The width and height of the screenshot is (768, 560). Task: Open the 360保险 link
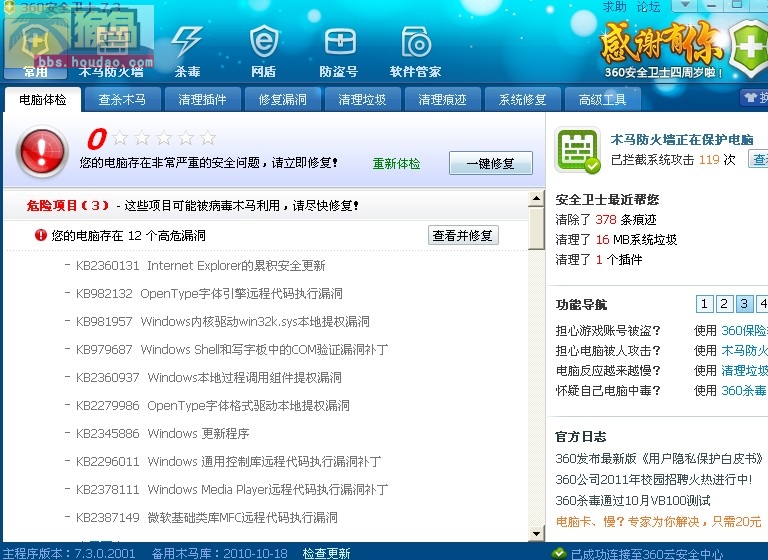(744, 331)
